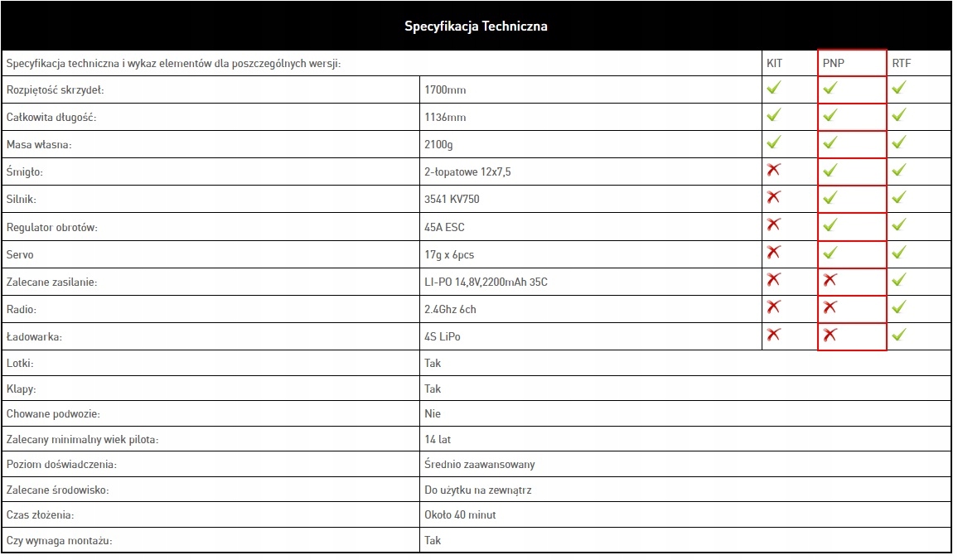Select the RTF column header

tap(901, 63)
